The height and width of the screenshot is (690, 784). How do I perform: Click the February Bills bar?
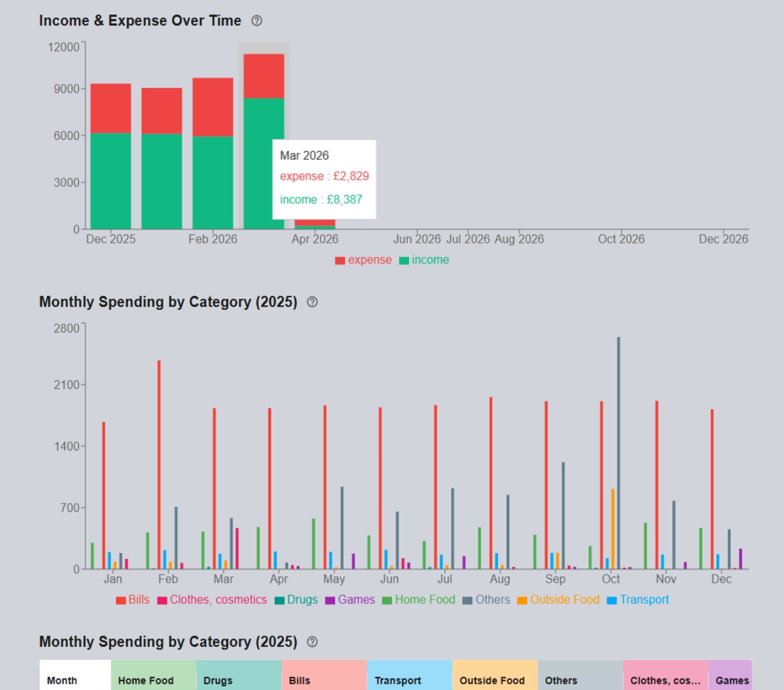point(159,465)
